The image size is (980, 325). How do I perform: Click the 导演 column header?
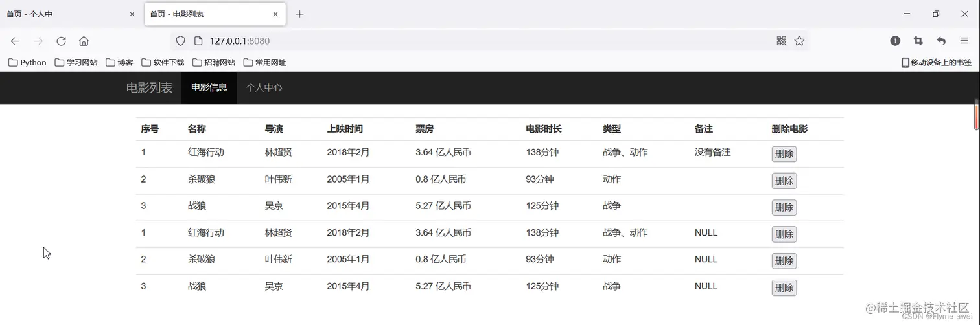pyautogui.click(x=274, y=129)
